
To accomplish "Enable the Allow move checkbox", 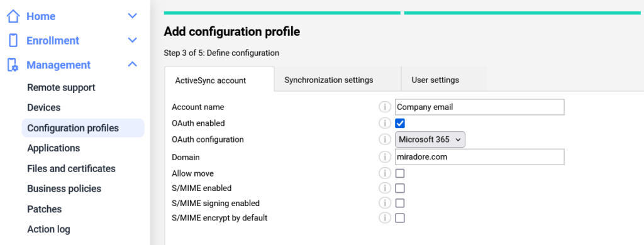I will point(400,173).
